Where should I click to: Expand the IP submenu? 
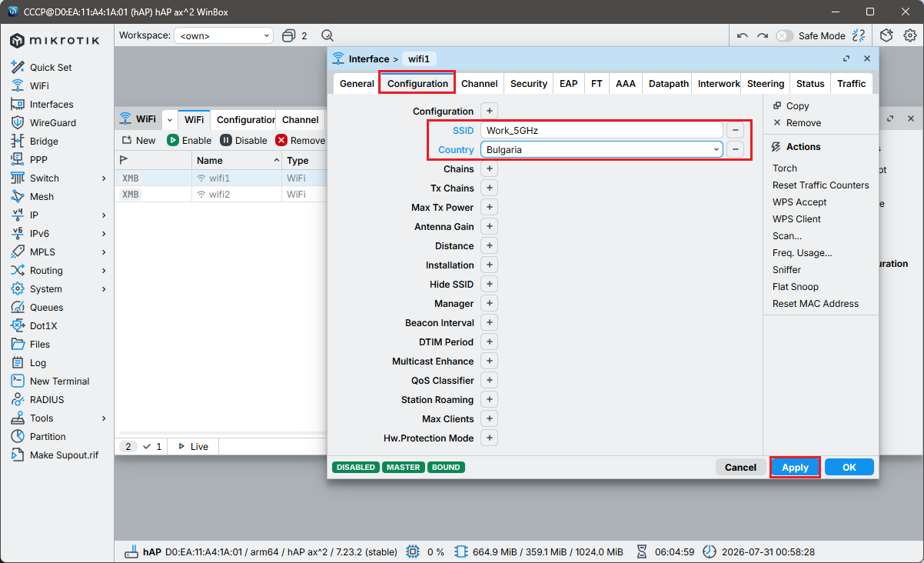(x=104, y=215)
